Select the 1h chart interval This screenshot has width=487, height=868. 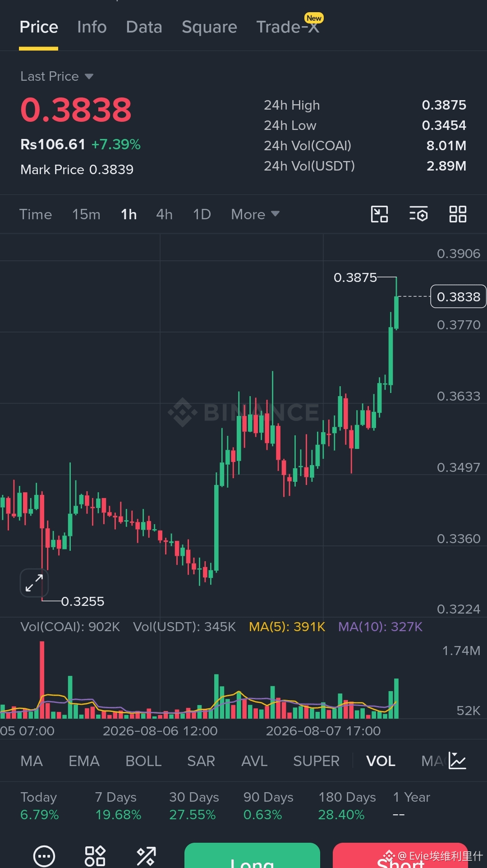pos(129,214)
